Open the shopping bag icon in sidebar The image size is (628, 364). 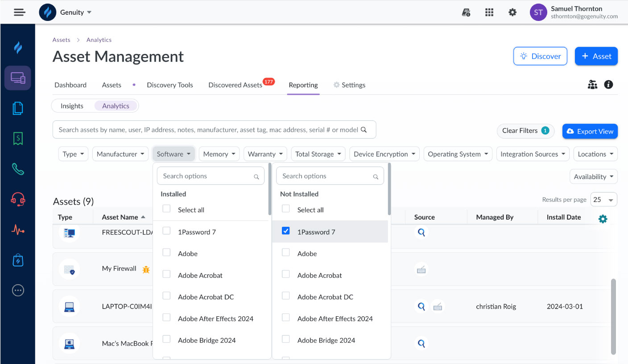18,260
